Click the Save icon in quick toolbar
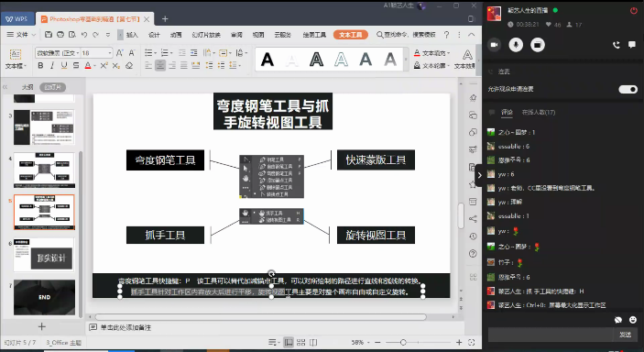Viewport: 644px width, 352px height. [x=49, y=35]
